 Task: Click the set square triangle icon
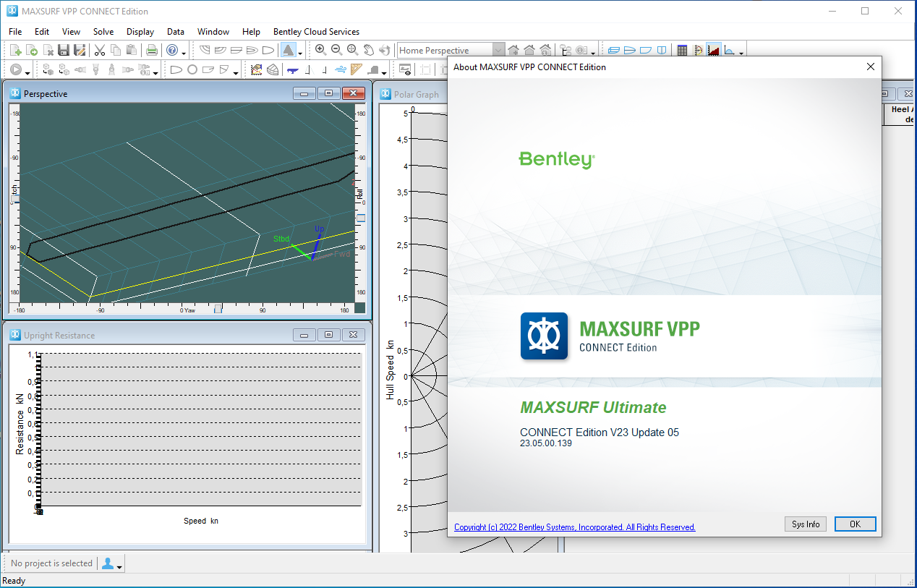[x=356, y=69]
